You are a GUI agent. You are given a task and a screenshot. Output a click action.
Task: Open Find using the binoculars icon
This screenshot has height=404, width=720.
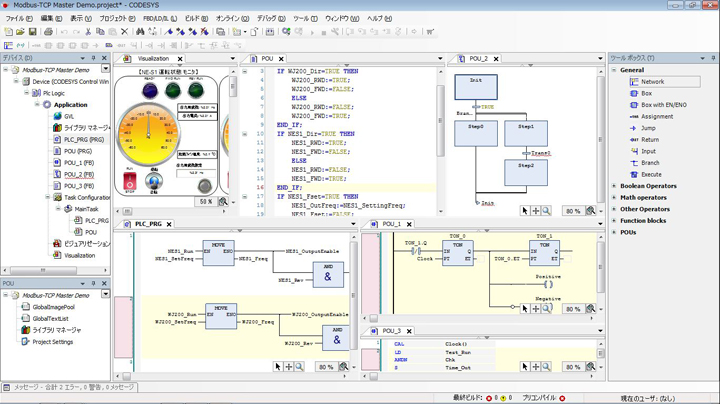pyautogui.click(x=140, y=32)
